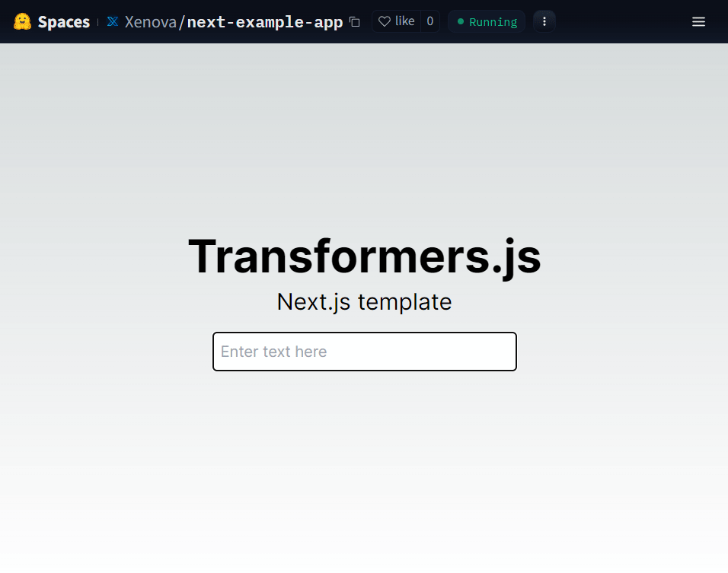Open the Spaces section
Screen dimensions: 728x573
[63, 21]
